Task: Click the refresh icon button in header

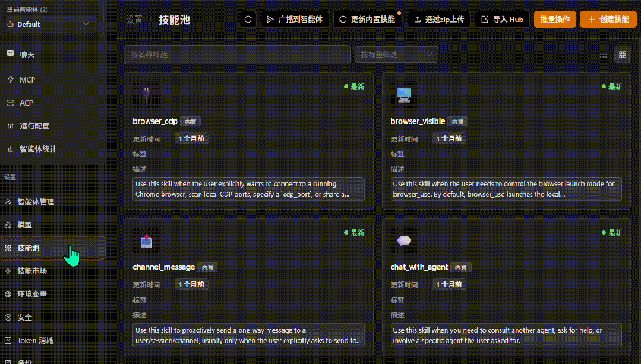Action: [248, 19]
